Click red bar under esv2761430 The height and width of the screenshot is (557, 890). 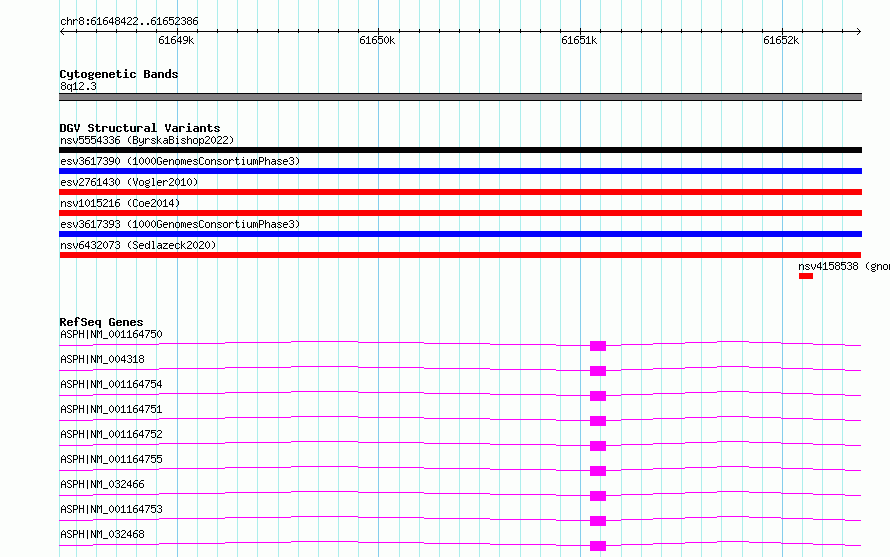460,192
